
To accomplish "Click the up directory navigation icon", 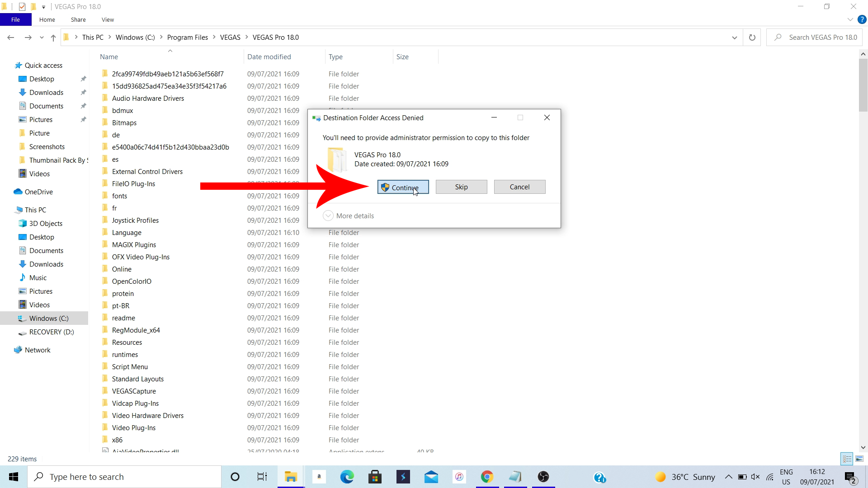I will tap(53, 37).
